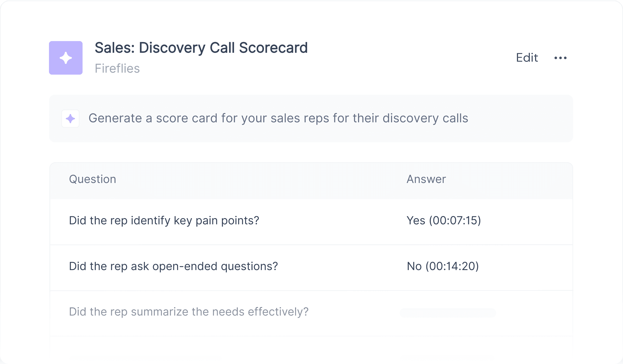This screenshot has height=364, width=623.
Task: Jump to timestamp Yes (00:07:15)
Action: pos(444,220)
